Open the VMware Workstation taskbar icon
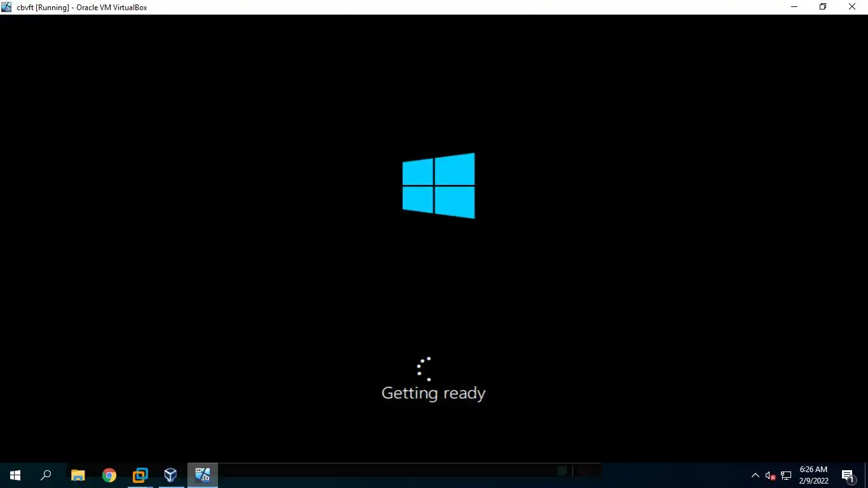Viewport: 868px width, 488px height. click(140, 475)
